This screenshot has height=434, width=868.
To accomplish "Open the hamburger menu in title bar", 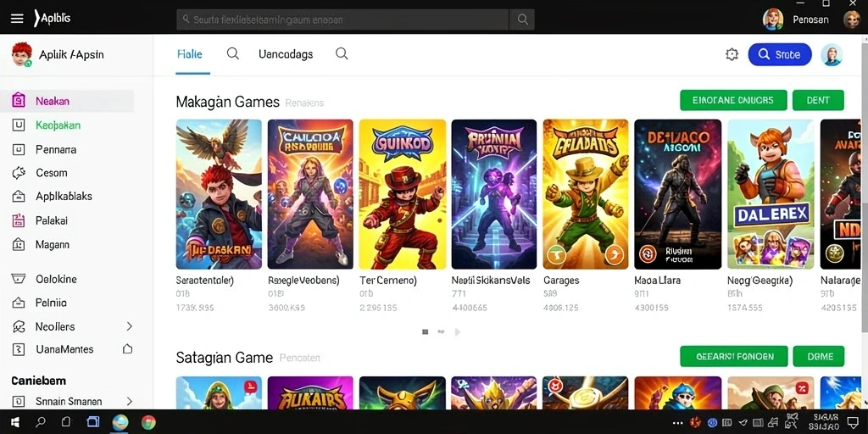I will 17,19.
